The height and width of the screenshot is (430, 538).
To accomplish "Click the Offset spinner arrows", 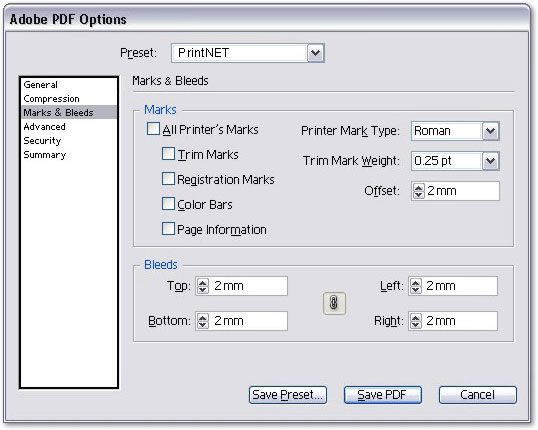I will click(x=419, y=191).
